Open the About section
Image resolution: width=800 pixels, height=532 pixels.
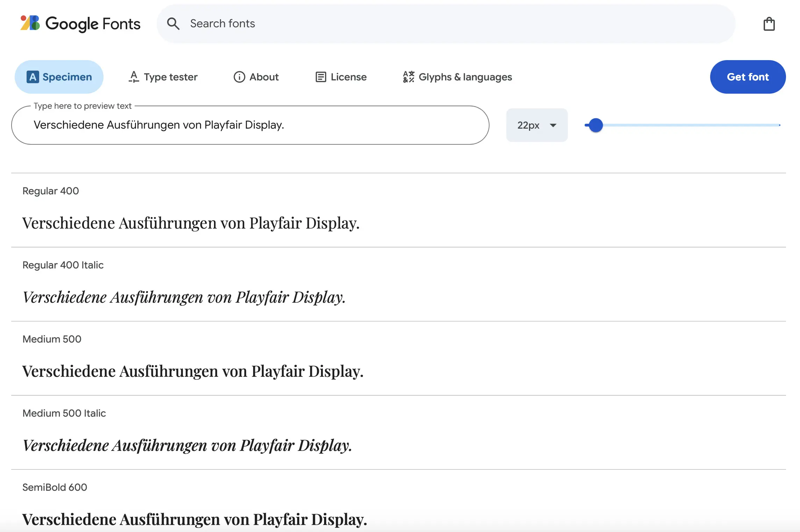click(x=264, y=77)
